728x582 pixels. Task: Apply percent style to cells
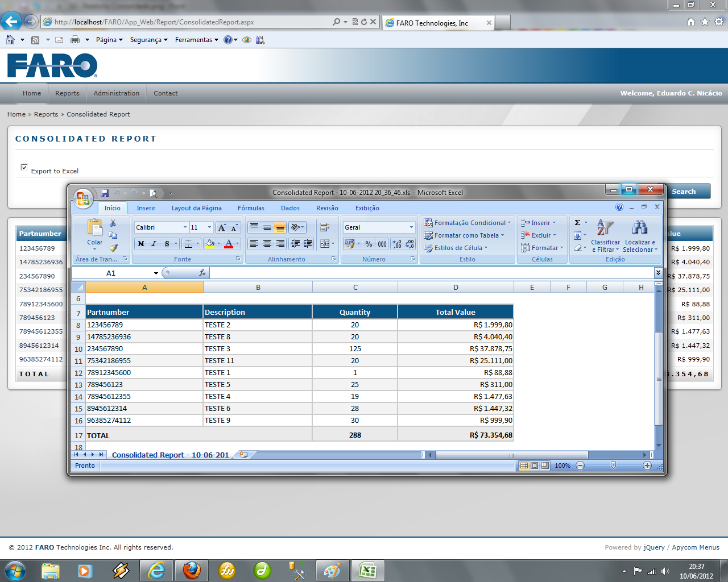[x=369, y=244]
